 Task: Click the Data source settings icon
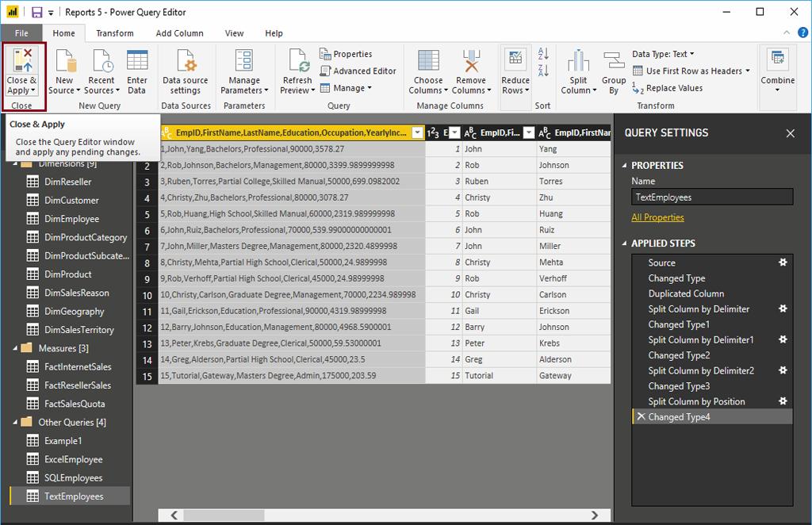point(186,62)
